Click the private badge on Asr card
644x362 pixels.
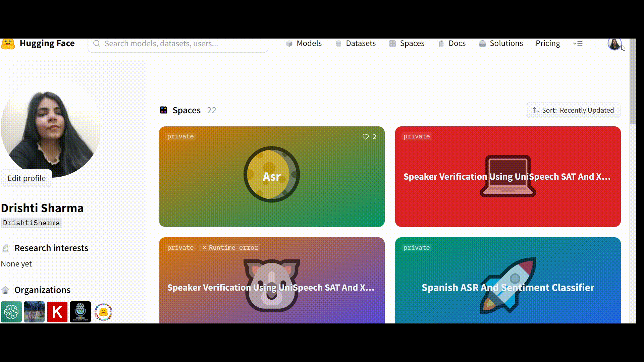point(180,136)
